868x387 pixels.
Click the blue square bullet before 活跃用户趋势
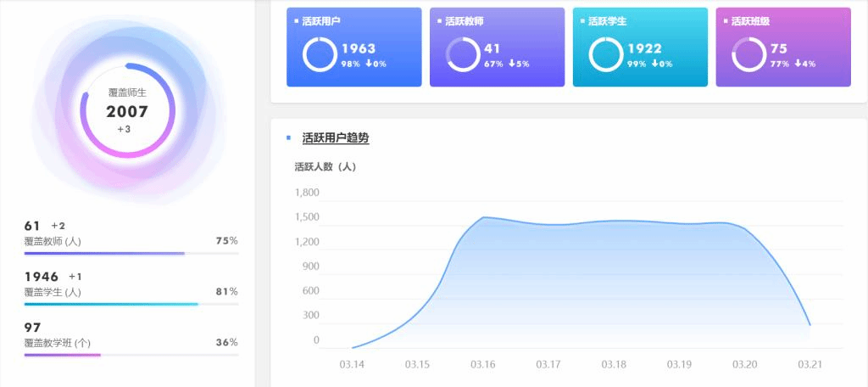coord(288,137)
